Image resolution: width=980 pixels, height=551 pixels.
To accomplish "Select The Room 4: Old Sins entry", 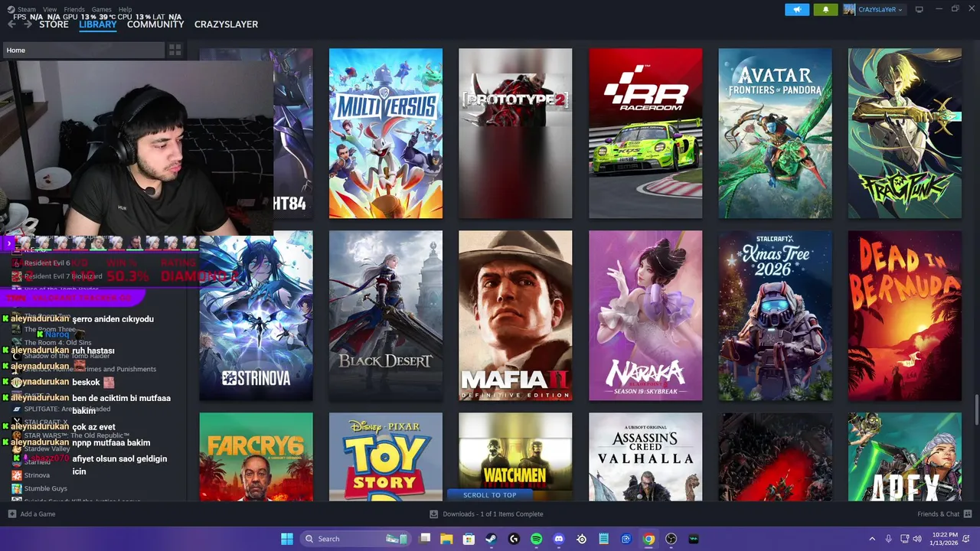I will (x=57, y=343).
